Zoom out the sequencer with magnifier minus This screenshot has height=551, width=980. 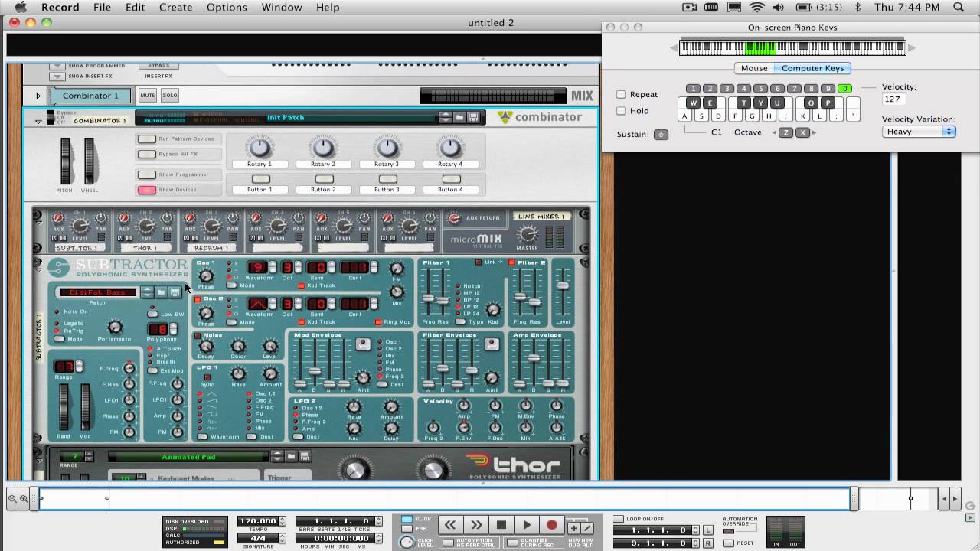tap(13, 499)
